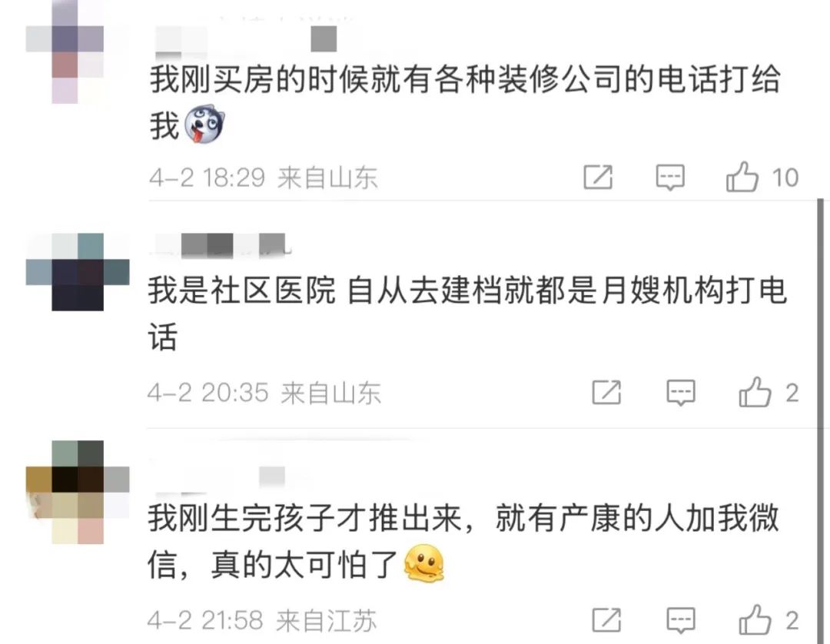830x644 pixels.
Task: Click the melting face emoji
Action: tap(423, 563)
